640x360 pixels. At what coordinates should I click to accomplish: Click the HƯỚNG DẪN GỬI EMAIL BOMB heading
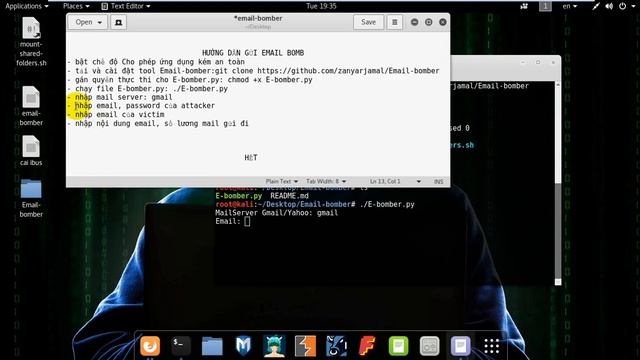click(x=253, y=53)
